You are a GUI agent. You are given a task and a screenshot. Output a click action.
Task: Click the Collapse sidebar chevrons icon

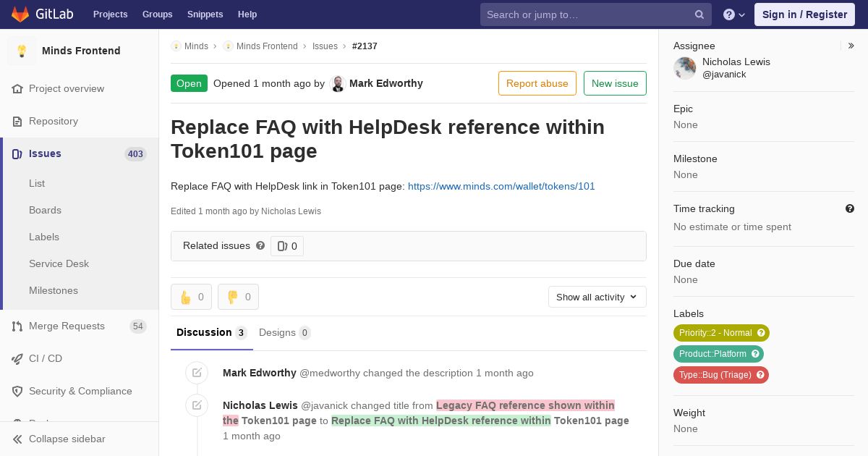17,439
